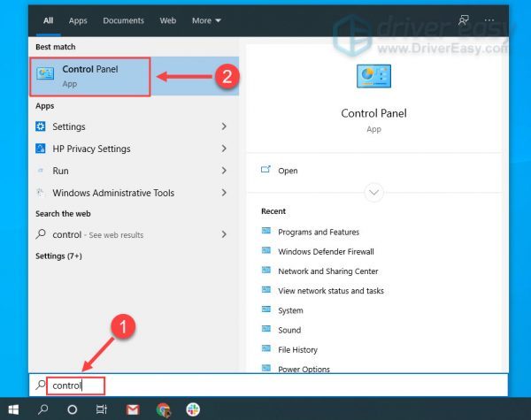Click the Settings gear icon in Apps

[41, 127]
